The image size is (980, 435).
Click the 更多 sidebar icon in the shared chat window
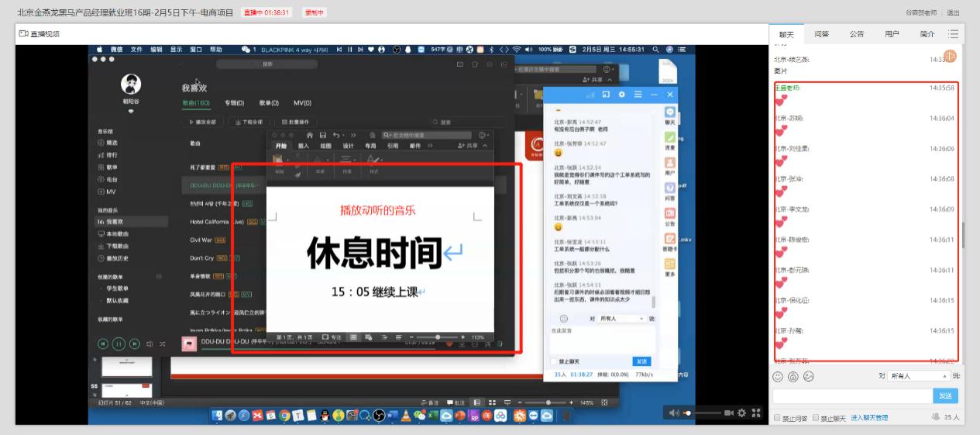point(669,268)
